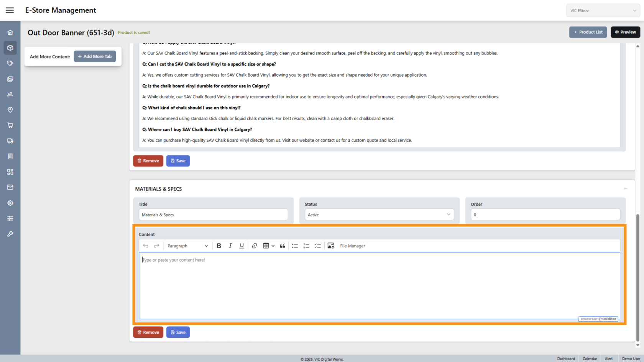
Task: Click the Bold formatting icon
Action: pos(219,246)
